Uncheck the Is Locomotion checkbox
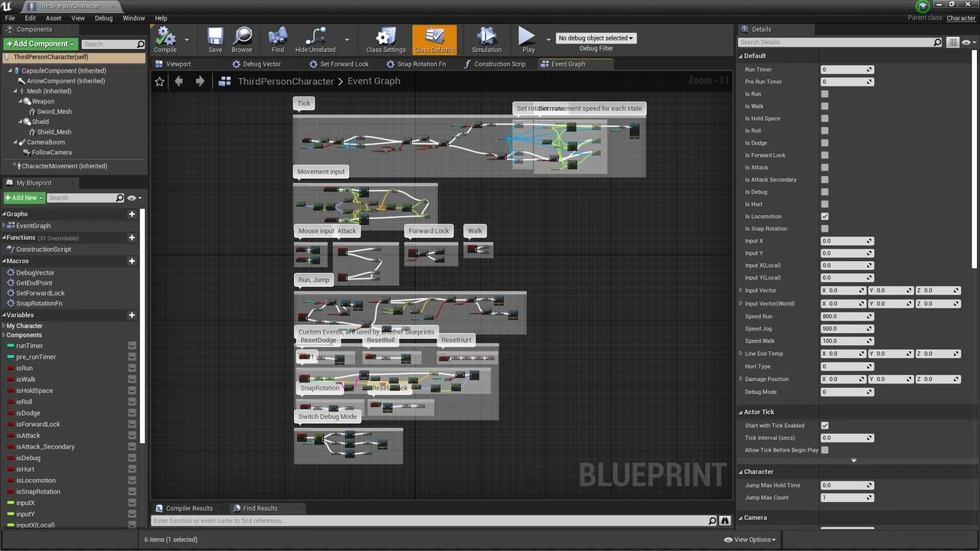The width and height of the screenshot is (980, 551). point(825,216)
